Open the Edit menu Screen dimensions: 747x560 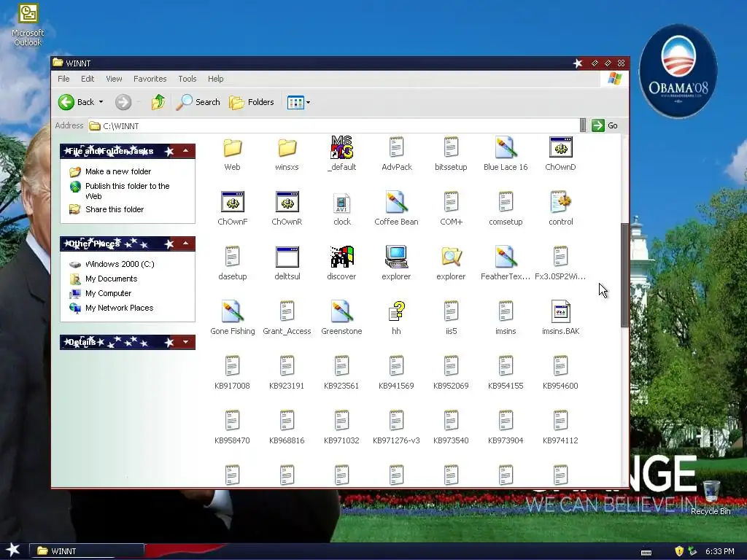[88, 79]
